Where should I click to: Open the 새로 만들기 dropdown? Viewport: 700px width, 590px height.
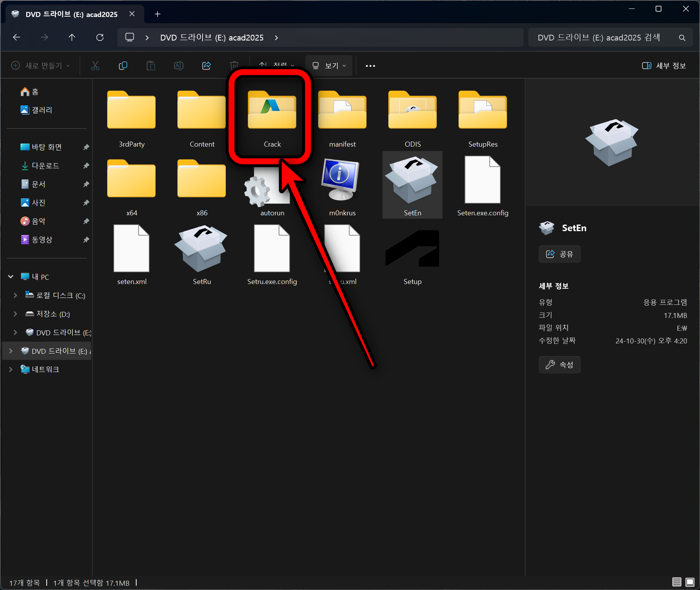41,66
